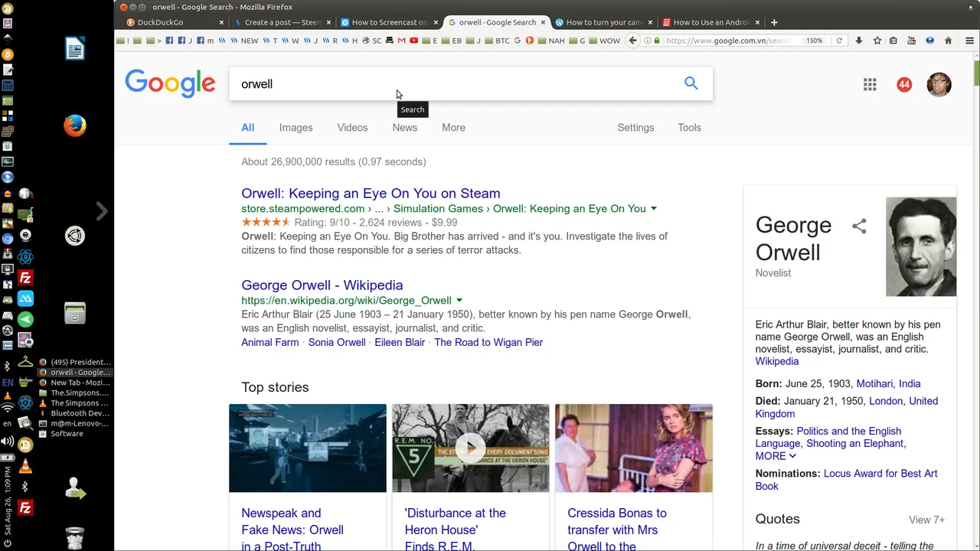Screen dimensions: 980x551
Task: Open the Motihari, India birthplace link
Action: (x=888, y=383)
